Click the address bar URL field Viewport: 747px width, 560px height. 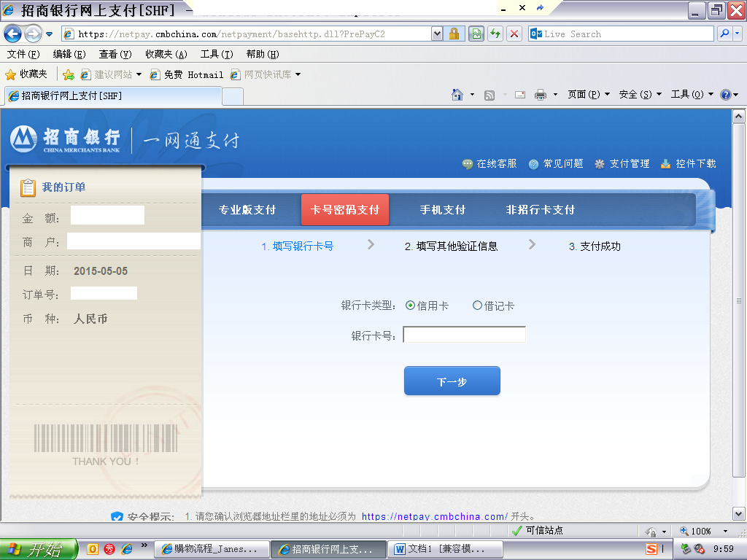(x=247, y=34)
